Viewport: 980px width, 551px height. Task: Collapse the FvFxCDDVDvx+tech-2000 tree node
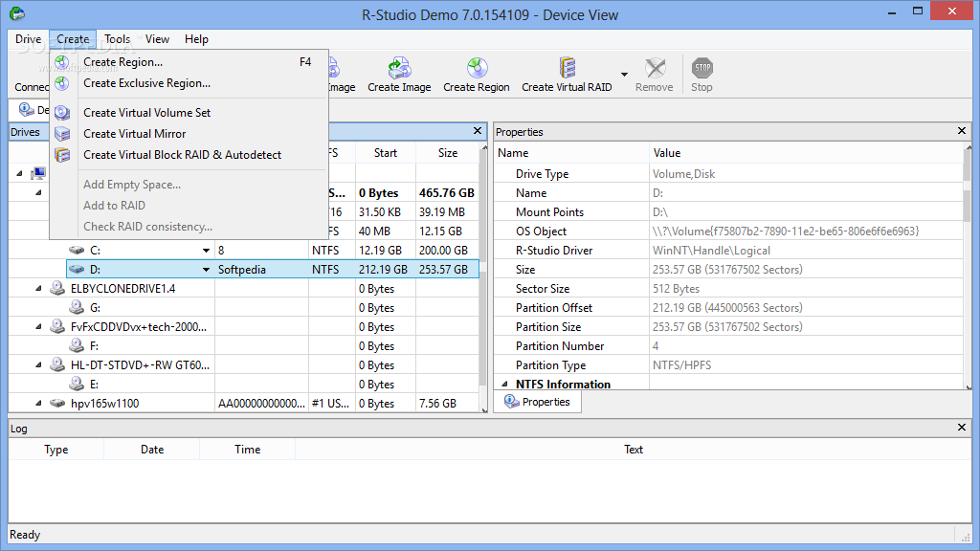coord(38,327)
